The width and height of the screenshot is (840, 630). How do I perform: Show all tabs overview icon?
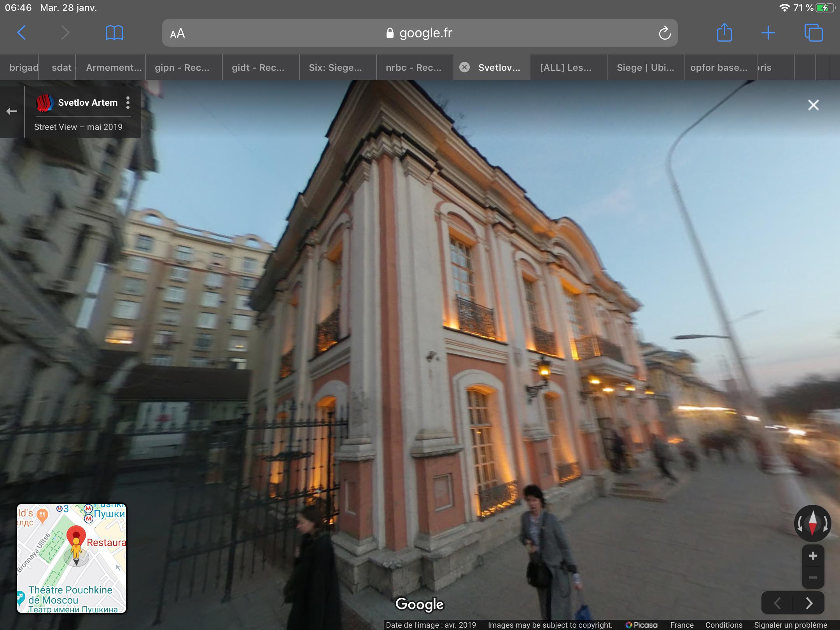point(813,33)
